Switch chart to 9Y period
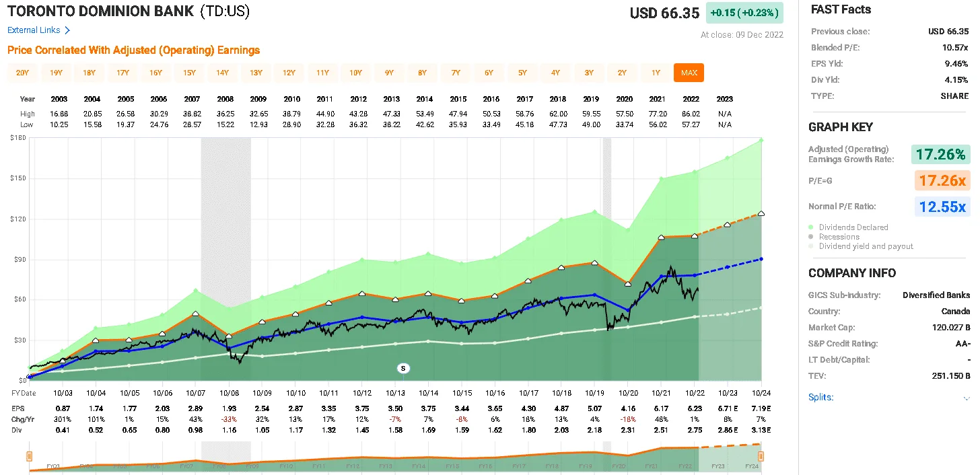The image size is (980, 475). [389, 73]
